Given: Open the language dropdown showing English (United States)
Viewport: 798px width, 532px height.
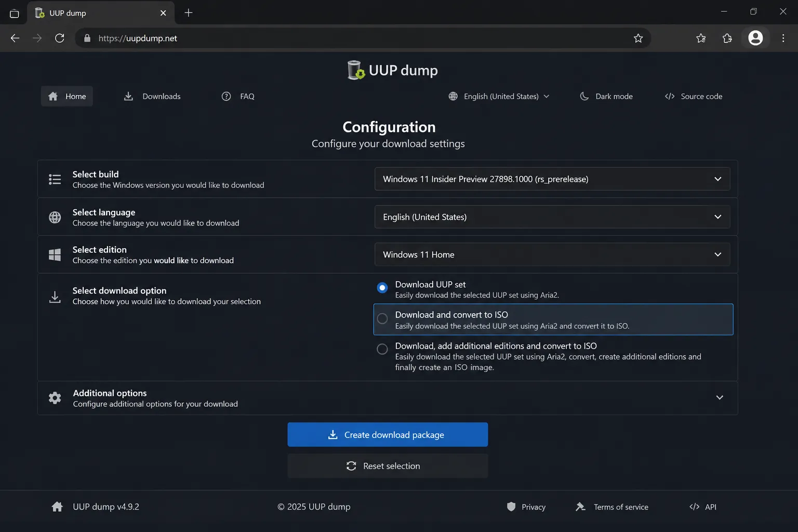Looking at the screenshot, I should pyautogui.click(x=552, y=217).
